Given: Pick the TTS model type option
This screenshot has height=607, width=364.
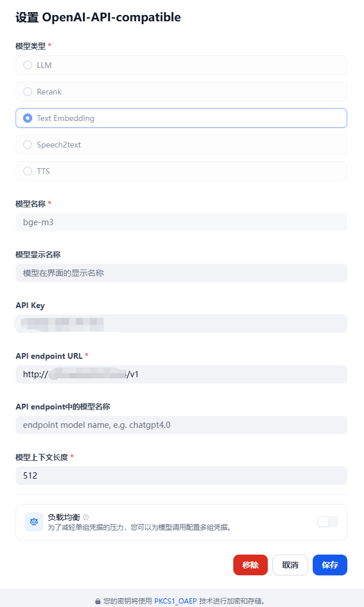Looking at the screenshot, I should [x=181, y=171].
